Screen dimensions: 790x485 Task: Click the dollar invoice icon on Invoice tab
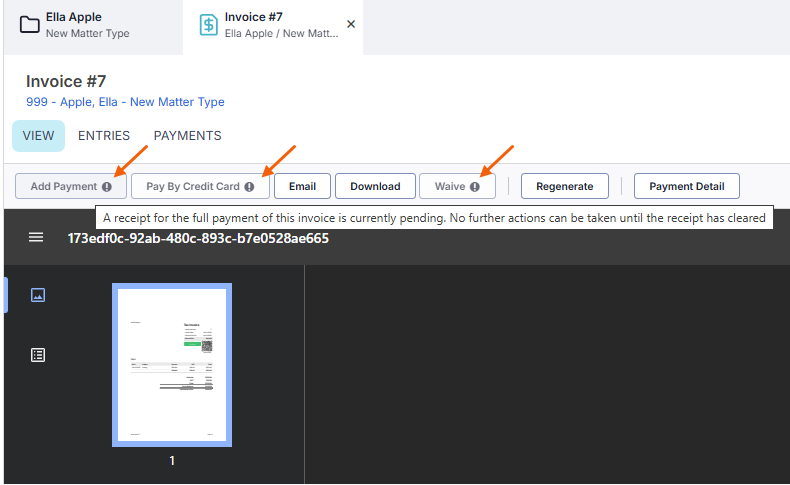209,25
